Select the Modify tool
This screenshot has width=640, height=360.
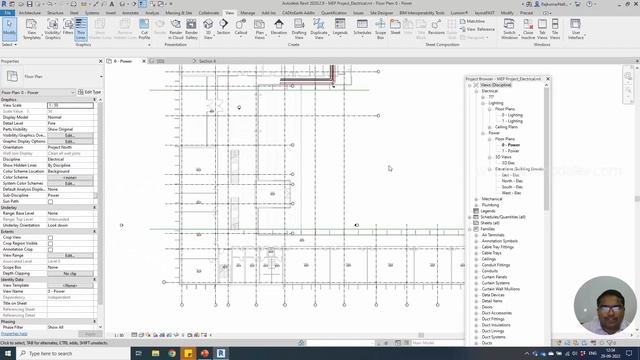[x=9, y=29]
